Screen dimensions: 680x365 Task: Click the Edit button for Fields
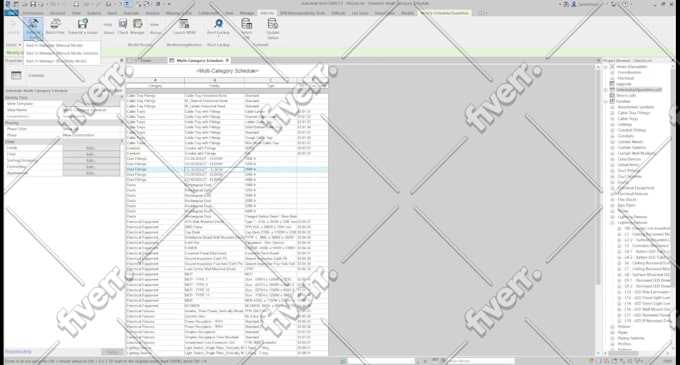pyautogui.click(x=92, y=148)
